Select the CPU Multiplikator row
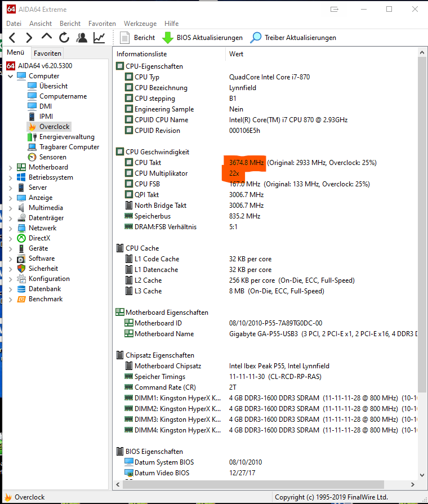Viewport: 428px width, 504px height. point(266,173)
